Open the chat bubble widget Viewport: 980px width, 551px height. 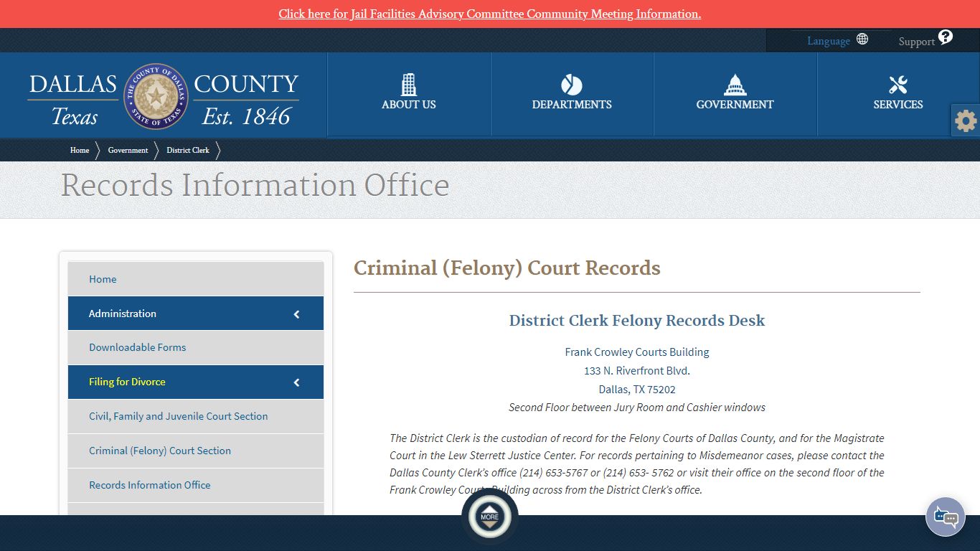(946, 517)
